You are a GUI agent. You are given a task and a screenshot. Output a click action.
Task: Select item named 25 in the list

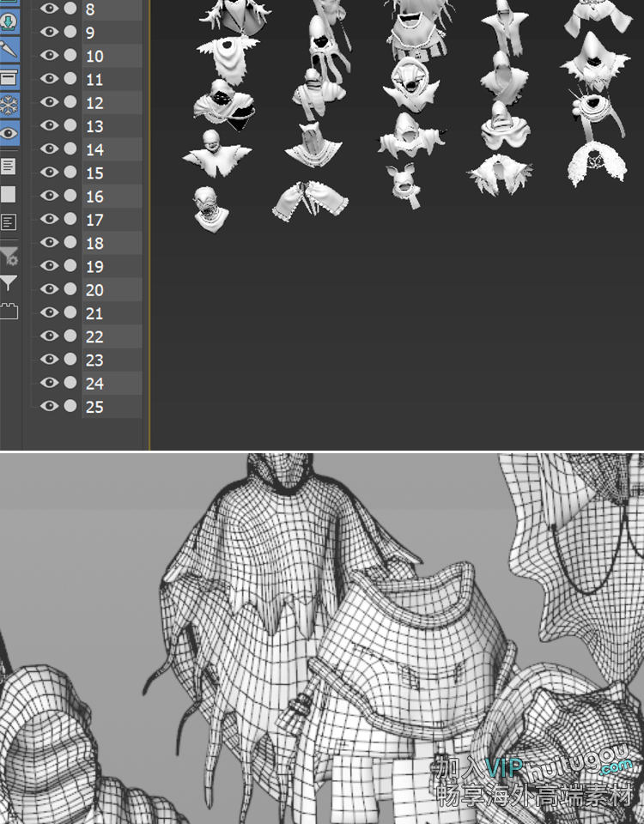click(112, 407)
